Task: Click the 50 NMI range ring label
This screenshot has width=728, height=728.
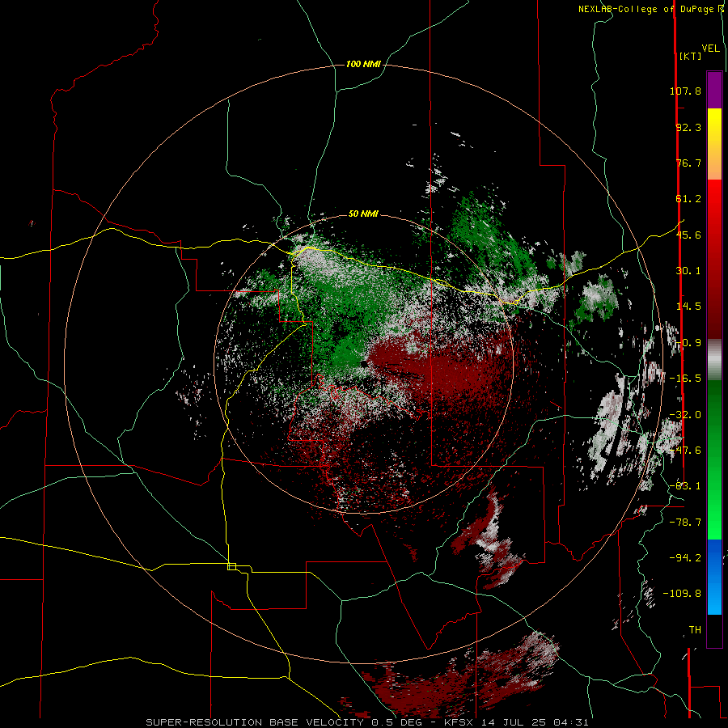Action: 363,214
